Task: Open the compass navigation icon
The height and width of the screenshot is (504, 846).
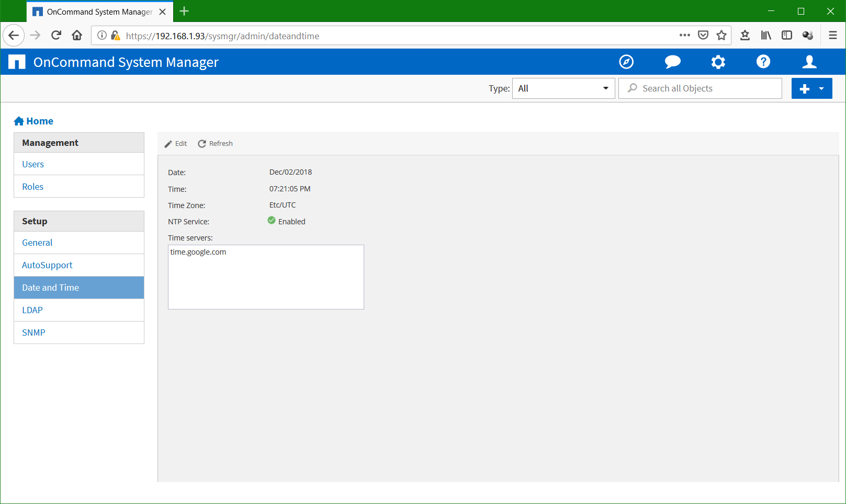Action: click(x=626, y=62)
